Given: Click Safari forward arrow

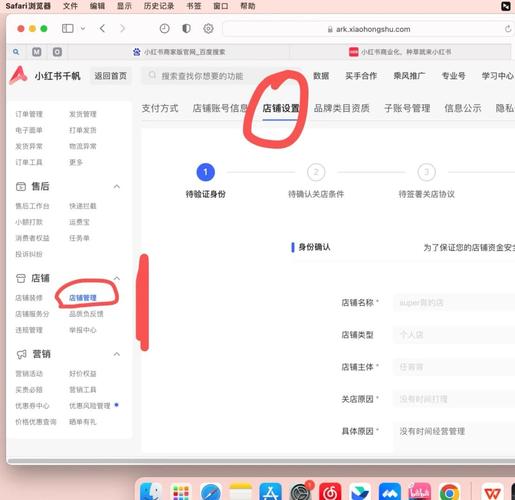Looking at the screenshot, I should pyautogui.click(x=122, y=29).
